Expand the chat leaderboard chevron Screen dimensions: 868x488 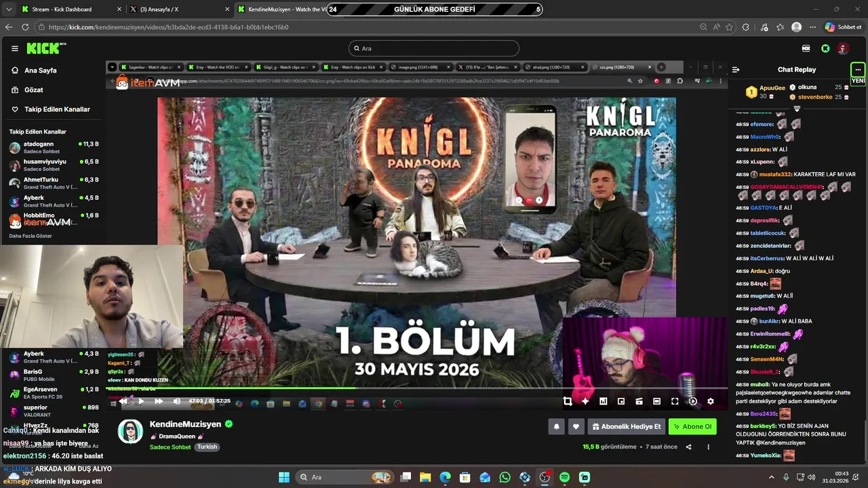point(797,108)
